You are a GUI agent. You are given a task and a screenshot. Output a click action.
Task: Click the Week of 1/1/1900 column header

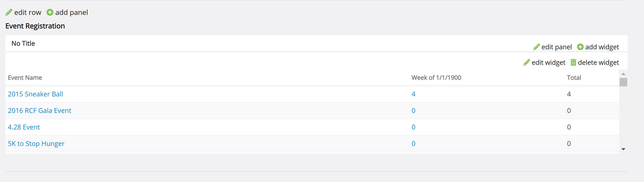(x=436, y=78)
